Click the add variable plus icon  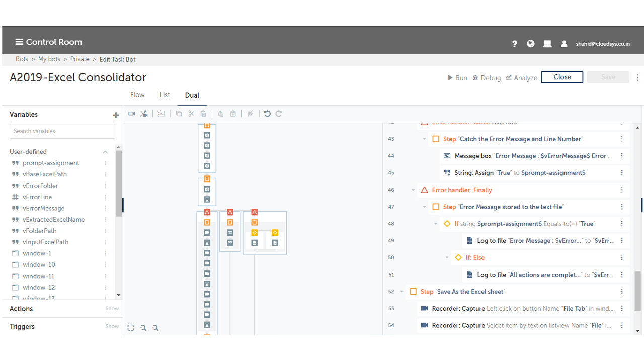pos(116,115)
